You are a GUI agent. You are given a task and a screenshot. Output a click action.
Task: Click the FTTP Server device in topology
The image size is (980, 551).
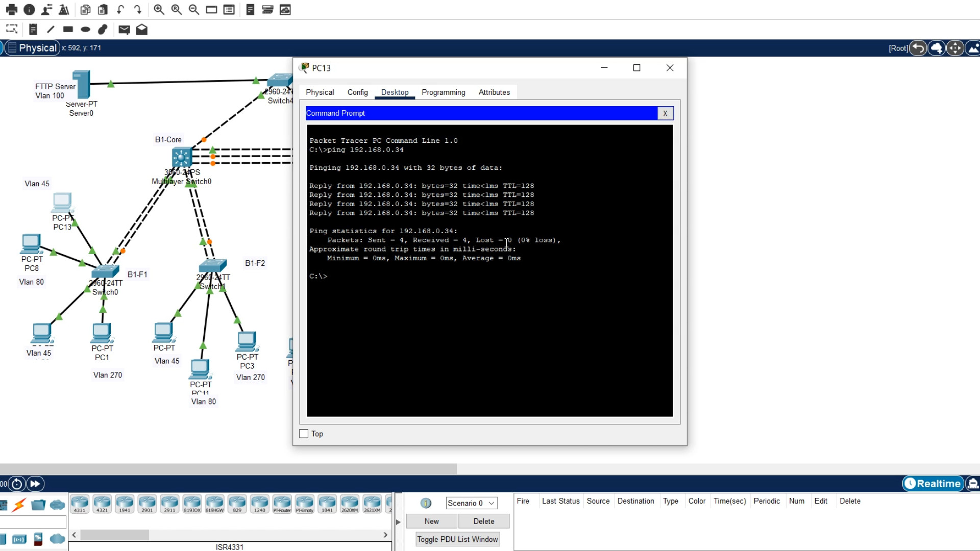pos(82,84)
